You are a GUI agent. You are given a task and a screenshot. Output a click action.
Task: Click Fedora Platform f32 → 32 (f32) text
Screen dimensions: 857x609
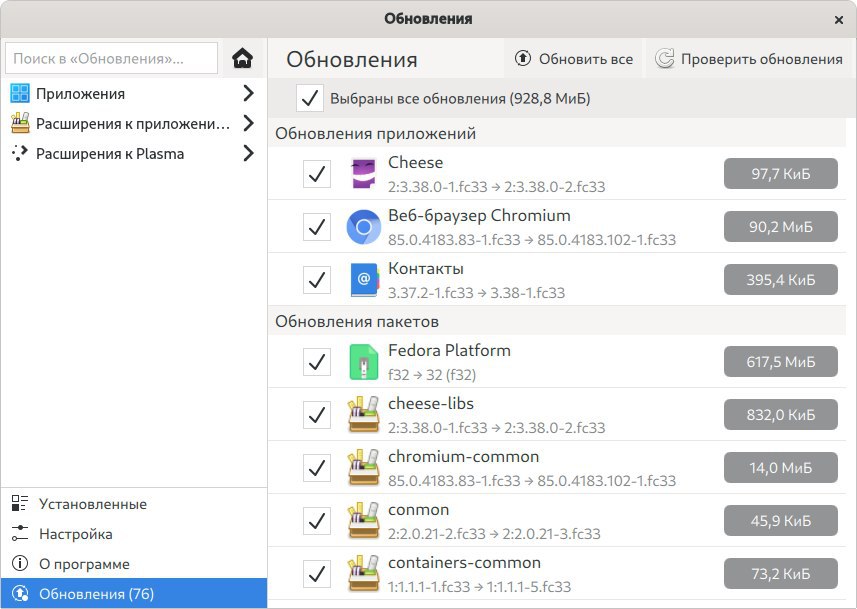[432, 374]
